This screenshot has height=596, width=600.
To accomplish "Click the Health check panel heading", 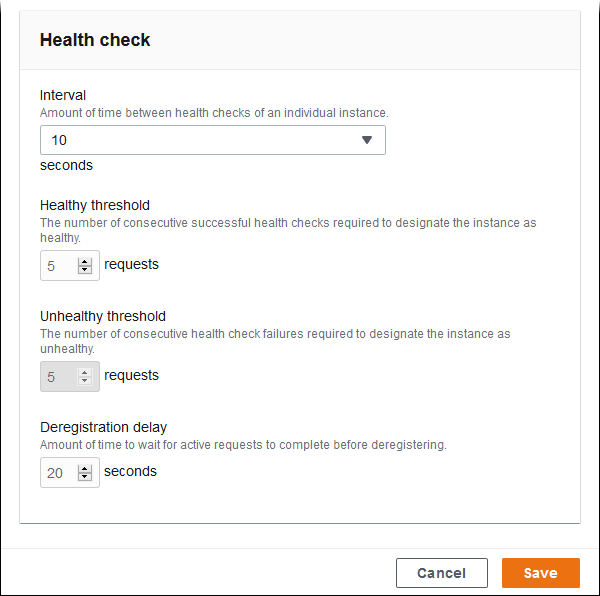I will pyautogui.click(x=95, y=40).
